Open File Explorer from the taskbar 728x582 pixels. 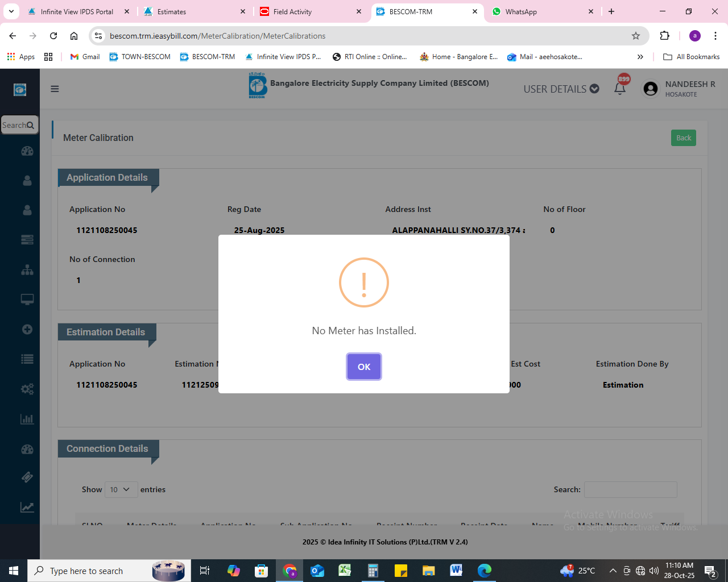click(x=428, y=571)
